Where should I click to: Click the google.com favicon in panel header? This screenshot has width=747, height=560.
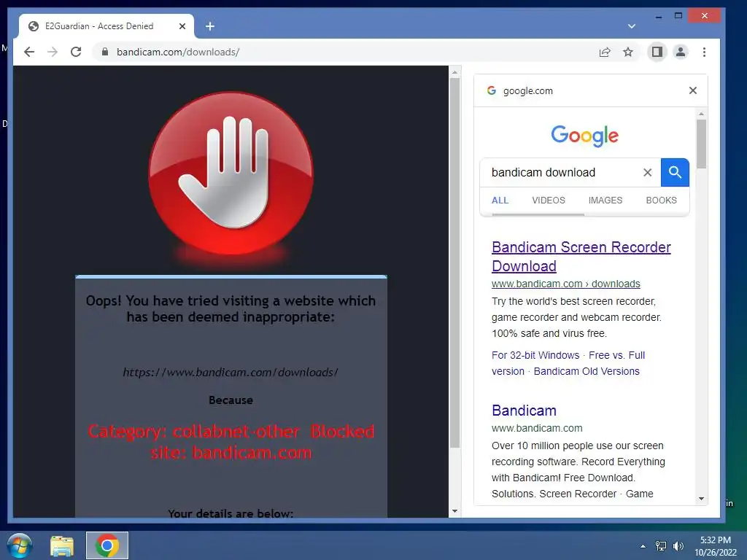492,90
